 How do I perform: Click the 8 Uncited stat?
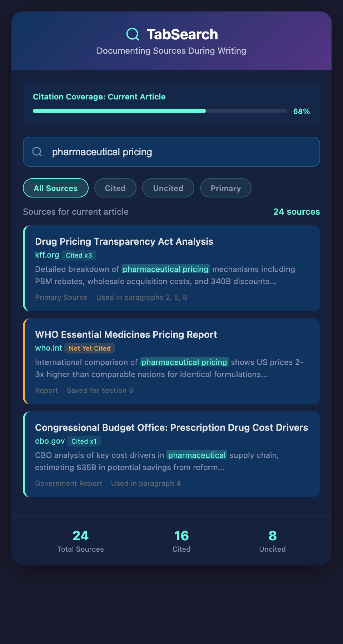[272, 541]
